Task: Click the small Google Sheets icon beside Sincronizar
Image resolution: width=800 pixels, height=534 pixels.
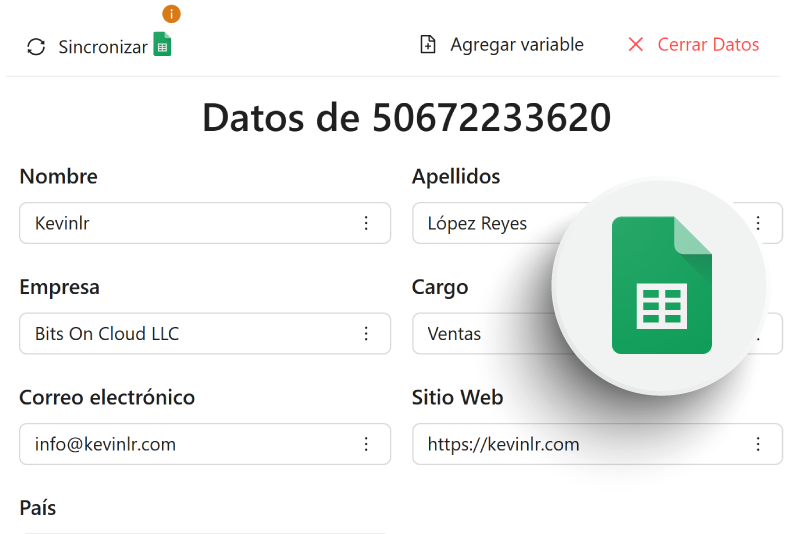Action: pyautogui.click(x=162, y=44)
